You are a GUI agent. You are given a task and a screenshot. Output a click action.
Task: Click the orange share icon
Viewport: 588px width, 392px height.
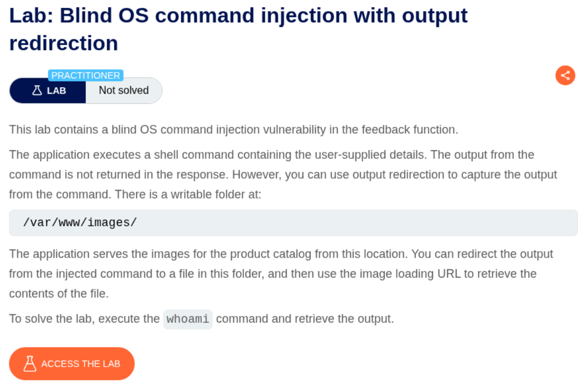coord(565,75)
